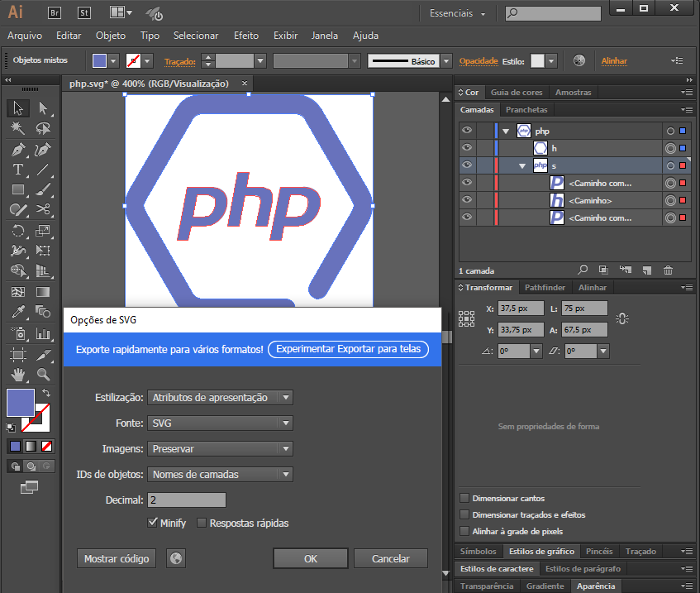This screenshot has width=700, height=593.
Task: Switch to the Pranchetas tab
Action: (x=526, y=109)
